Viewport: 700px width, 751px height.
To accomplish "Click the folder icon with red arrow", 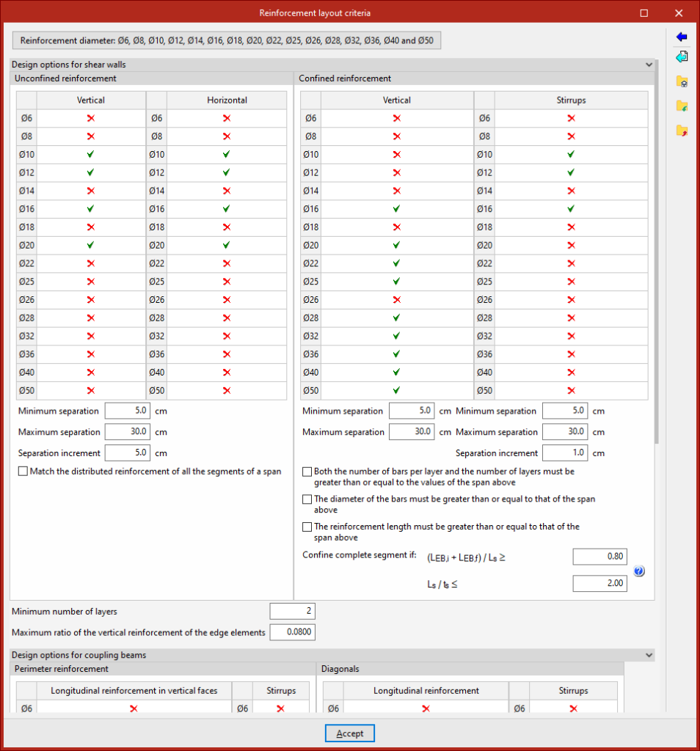I will coord(682,131).
